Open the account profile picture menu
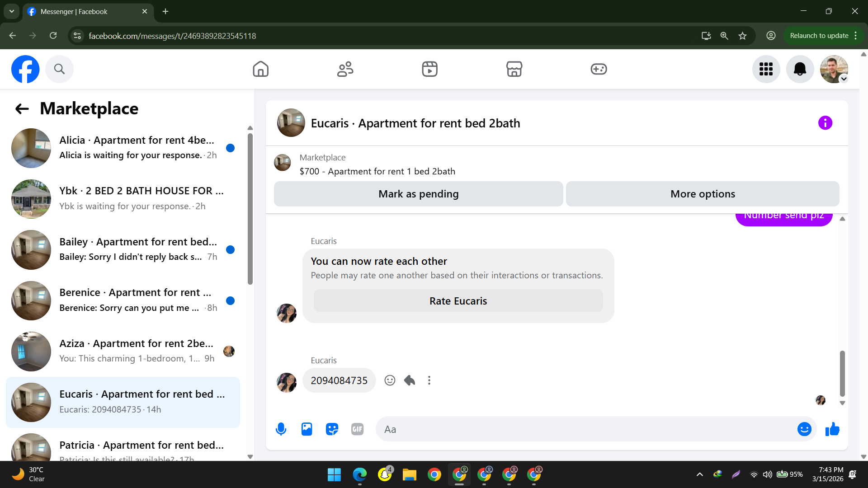 [x=834, y=69]
